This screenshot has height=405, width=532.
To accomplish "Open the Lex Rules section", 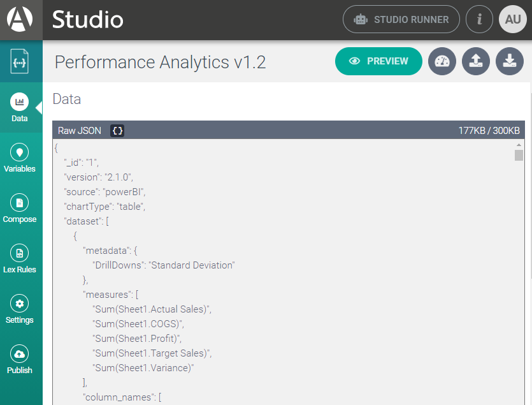I will [20, 259].
